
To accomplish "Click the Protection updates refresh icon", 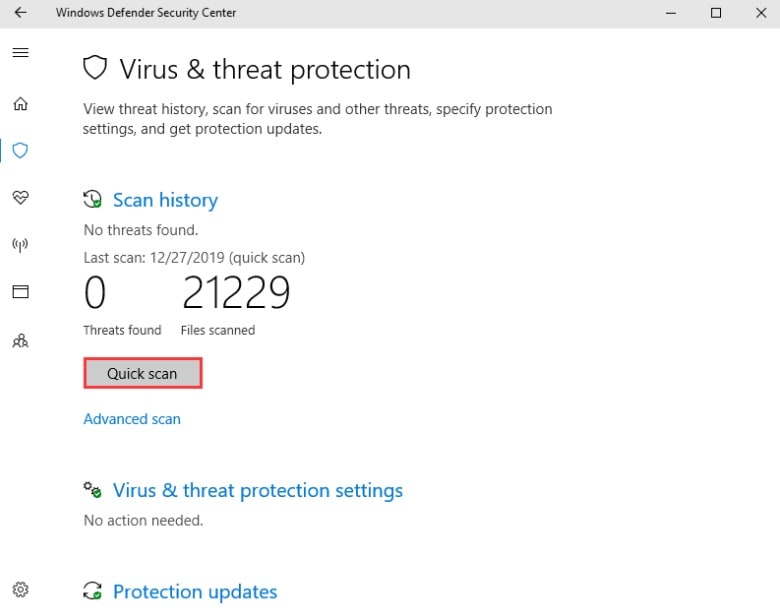I will click(93, 591).
